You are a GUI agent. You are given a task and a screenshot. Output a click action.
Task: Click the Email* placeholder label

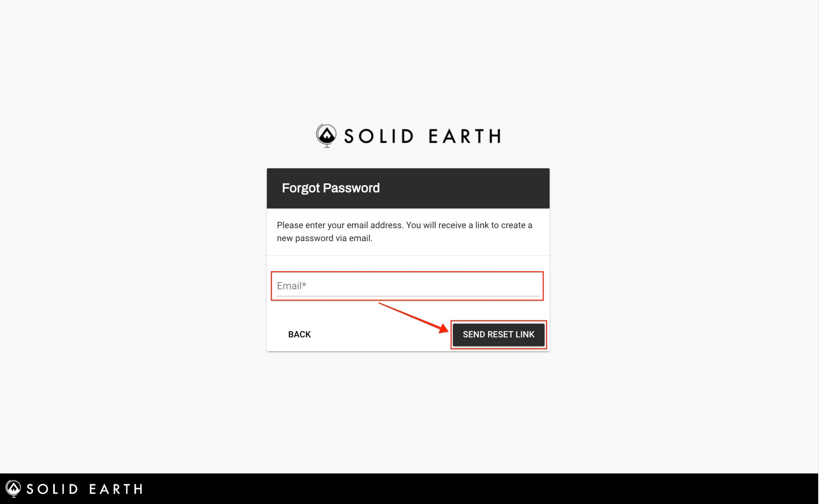click(x=292, y=286)
